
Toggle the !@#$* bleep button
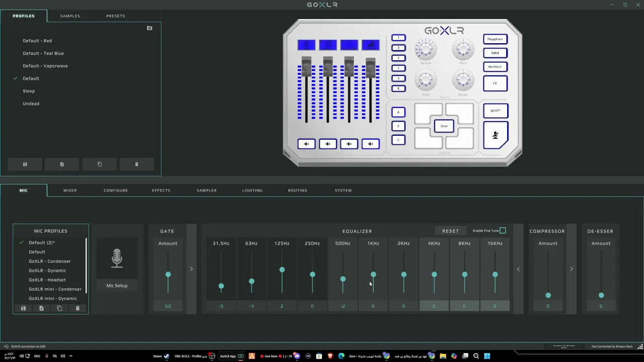pyautogui.click(x=496, y=111)
